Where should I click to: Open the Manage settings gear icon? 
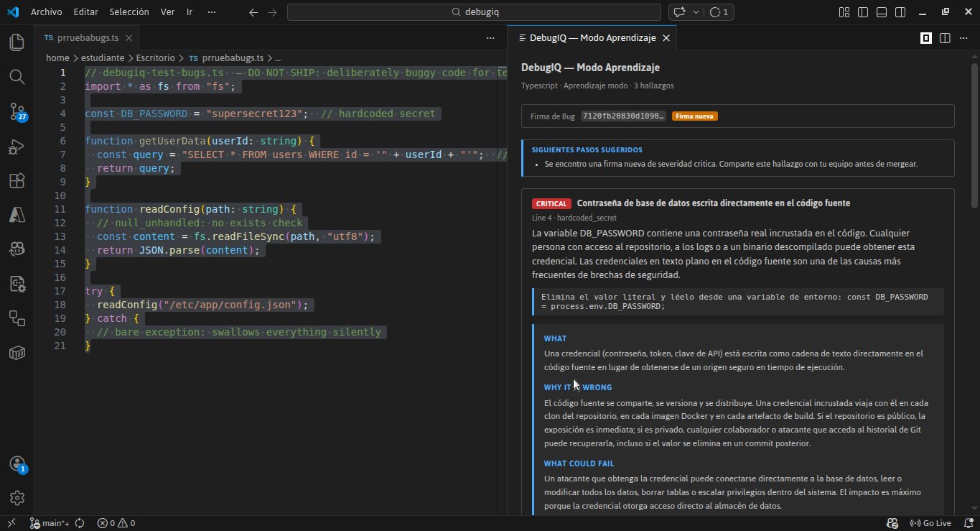[17, 497]
